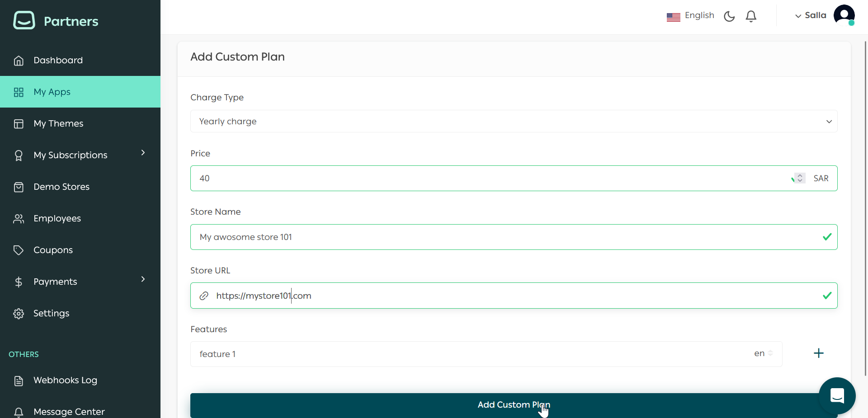This screenshot has width=868, height=418.
Task: Click the link icon in Store URL field
Action: pos(204,296)
